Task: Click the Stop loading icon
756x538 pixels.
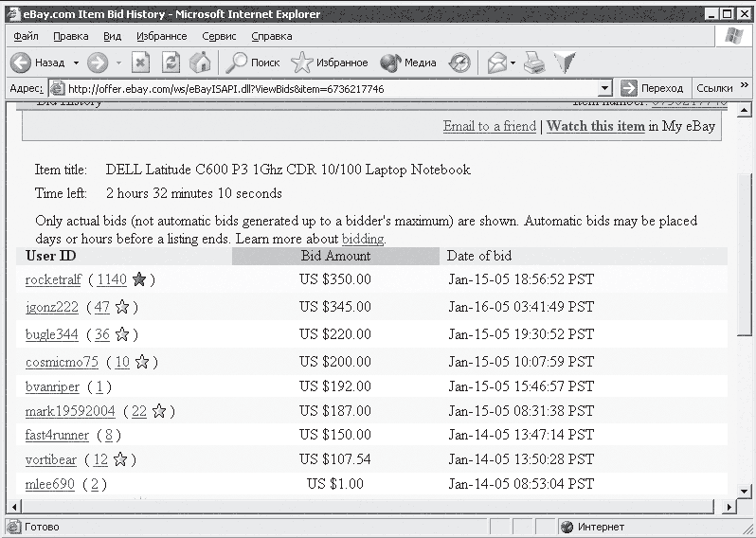Action: [140, 63]
